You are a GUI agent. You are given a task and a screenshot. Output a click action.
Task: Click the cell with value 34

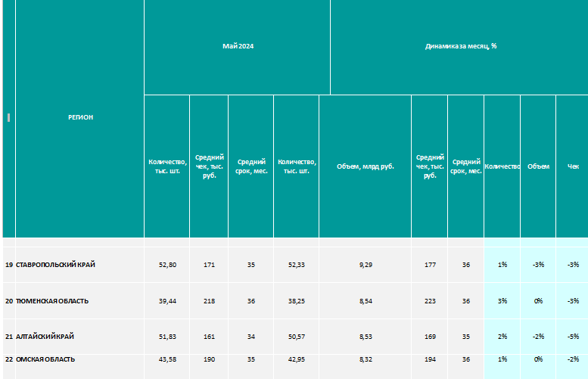point(251,337)
